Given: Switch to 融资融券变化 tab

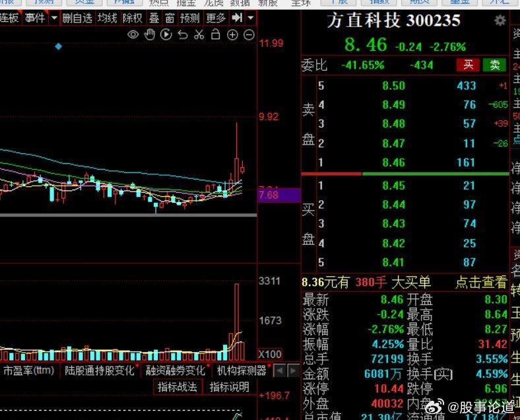Looking at the screenshot, I should [176, 370].
